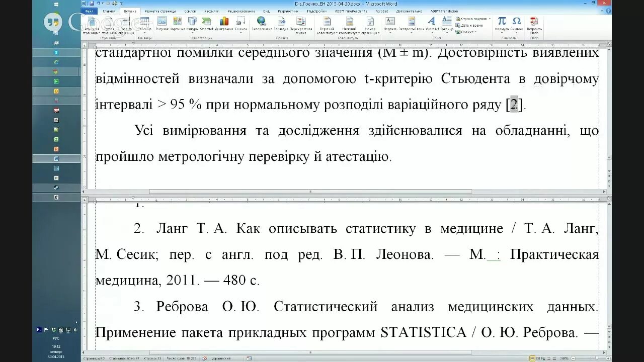Open the ABBYY FineReader 12 tab
644x362 pixels.
click(x=352, y=11)
